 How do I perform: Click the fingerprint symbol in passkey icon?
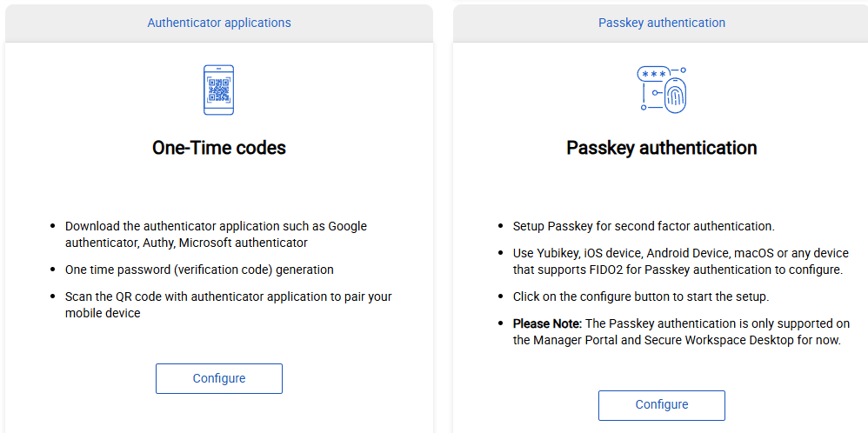[674, 97]
